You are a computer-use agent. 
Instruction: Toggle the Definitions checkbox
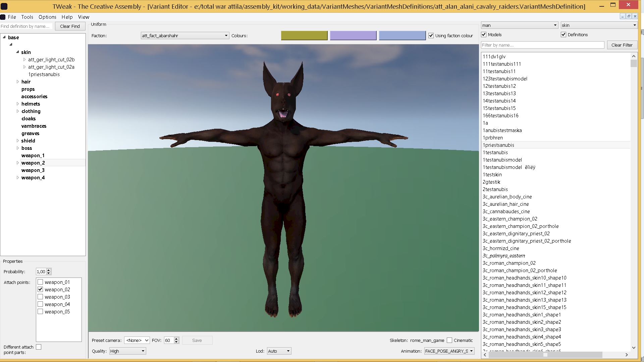(x=563, y=35)
